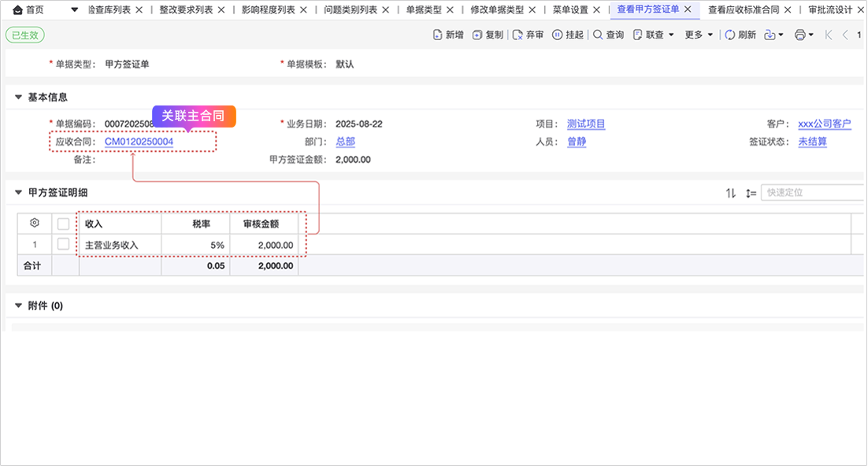Open the 更多 dropdown menu
Viewport: 868px width, 466px height.
pyautogui.click(x=699, y=35)
